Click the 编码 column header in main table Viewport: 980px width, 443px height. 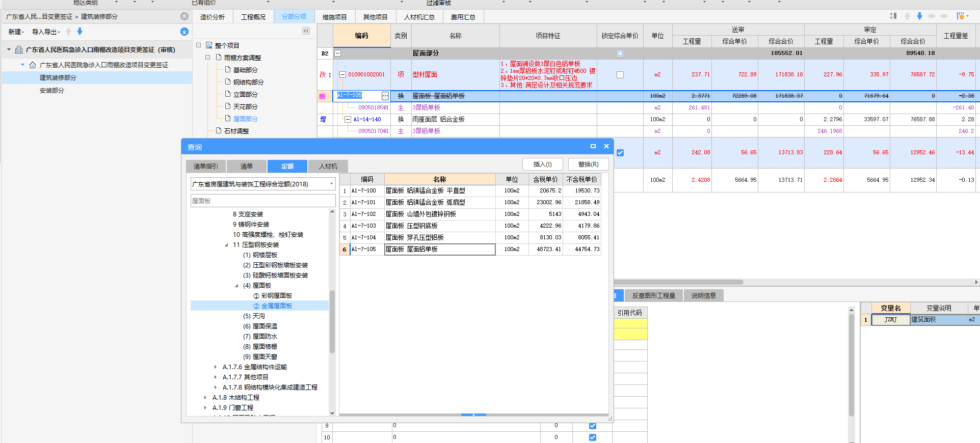pos(362,36)
